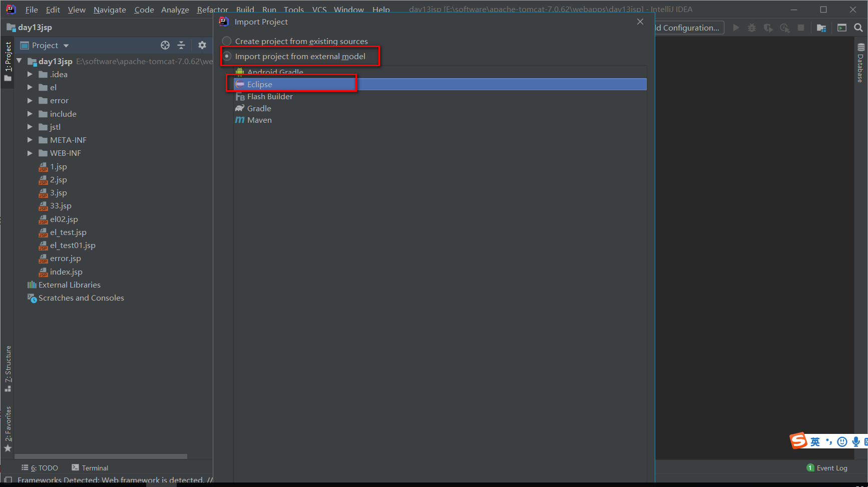Select Create project from existing sources radio
The image size is (868, 487).
[x=227, y=41]
